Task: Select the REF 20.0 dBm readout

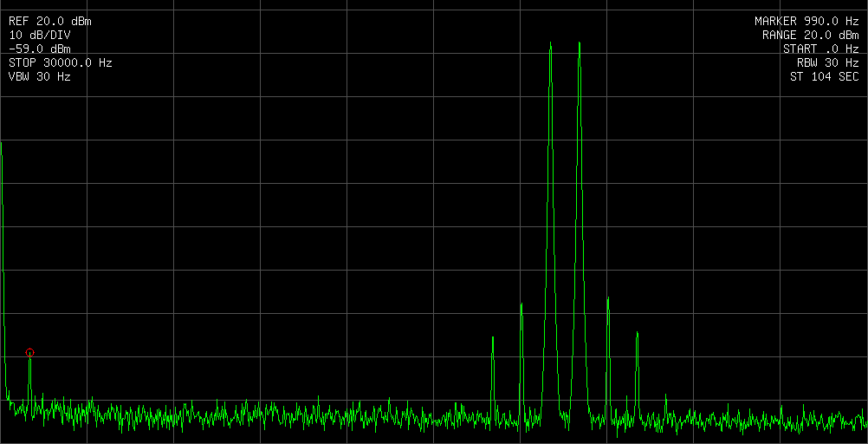Action: [x=50, y=22]
